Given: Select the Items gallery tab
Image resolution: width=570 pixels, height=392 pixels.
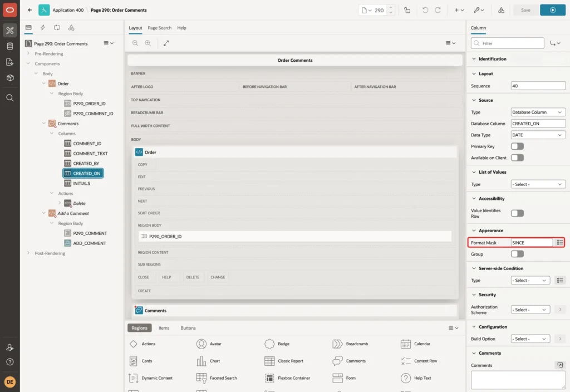Looking at the screenshot, I should [x=164, y=328].
